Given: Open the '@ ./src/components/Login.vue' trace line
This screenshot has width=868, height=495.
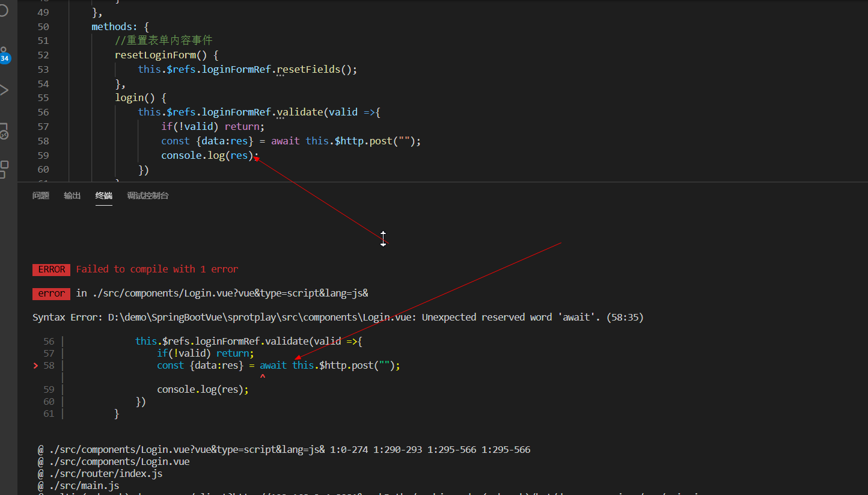Looking at the screenshot, I should click(x=114, y=461).
